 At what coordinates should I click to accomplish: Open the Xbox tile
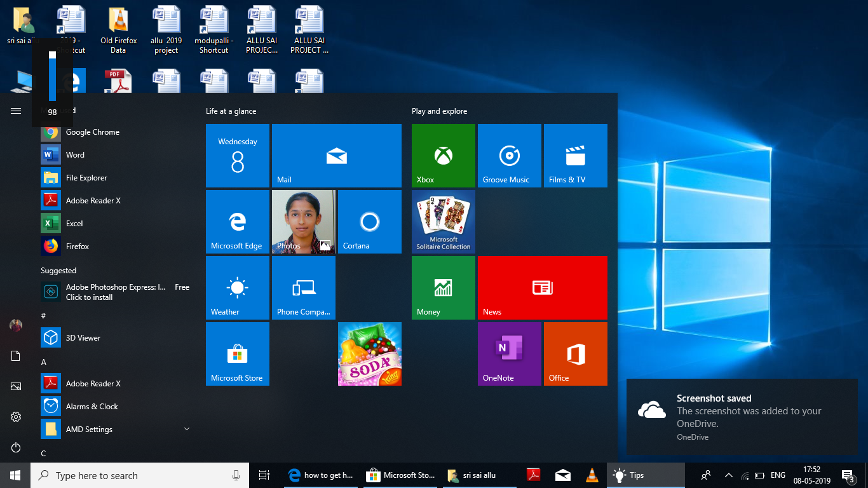pos(444,156)
